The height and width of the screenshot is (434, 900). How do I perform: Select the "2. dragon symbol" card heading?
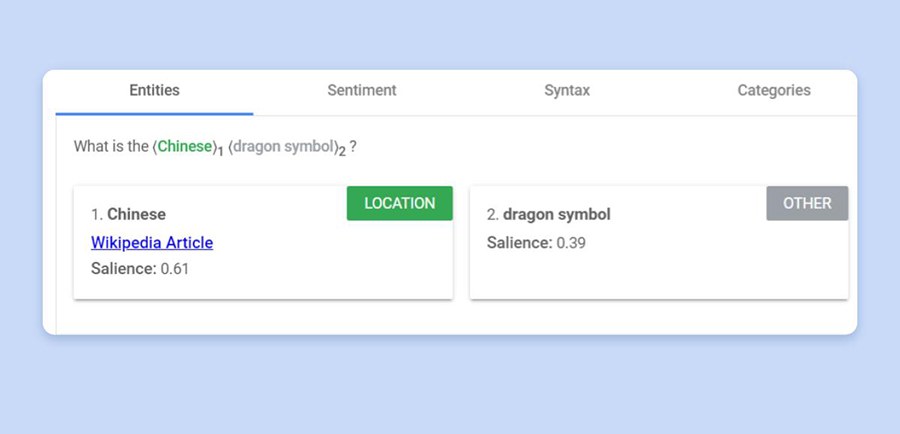[548, 214]
